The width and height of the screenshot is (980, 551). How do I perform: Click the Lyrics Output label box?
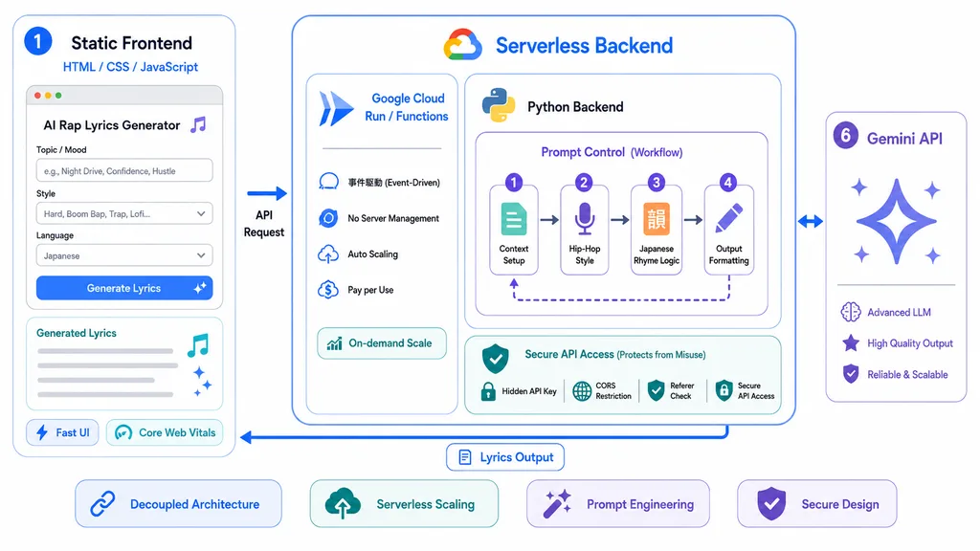tap(505, 457)
